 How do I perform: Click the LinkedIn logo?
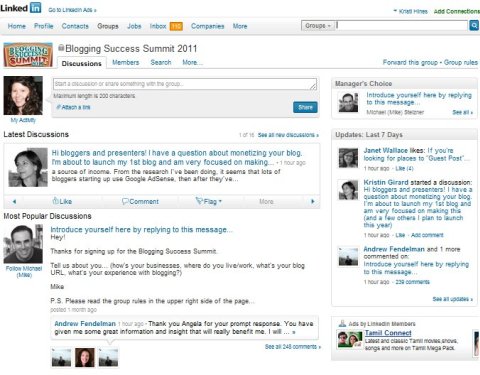pyautogui.click(x=21, y=8)
